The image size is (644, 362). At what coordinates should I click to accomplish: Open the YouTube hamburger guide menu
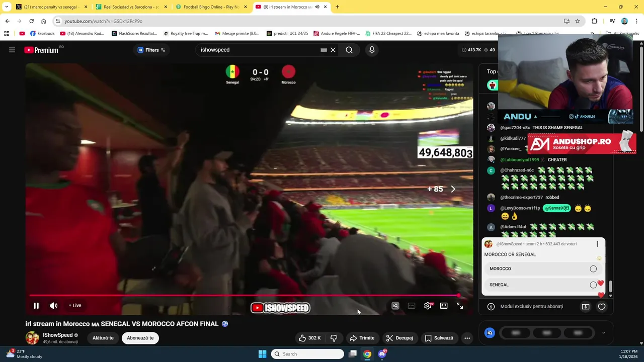pyautogui.click(x=12, y=50)
